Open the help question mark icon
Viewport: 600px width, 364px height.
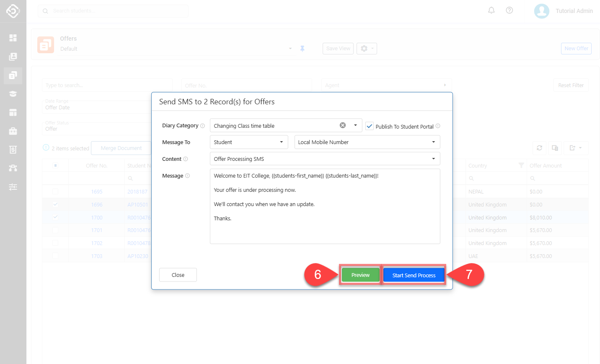509,10
